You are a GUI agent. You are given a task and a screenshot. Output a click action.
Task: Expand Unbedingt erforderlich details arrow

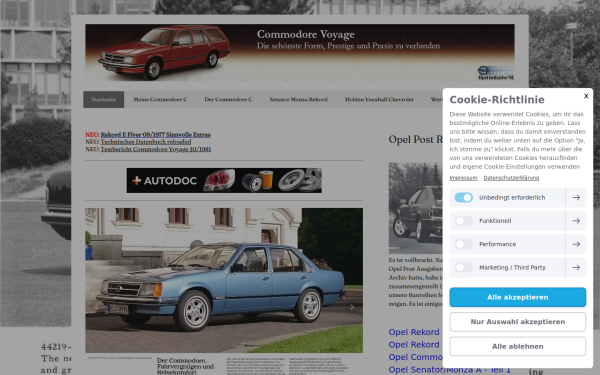(x=576, y=197)
